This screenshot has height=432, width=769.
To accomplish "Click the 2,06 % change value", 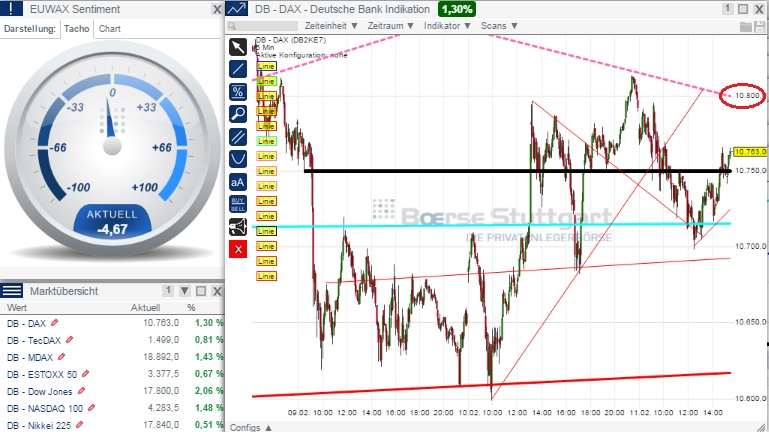I will (x=208, y=391).
